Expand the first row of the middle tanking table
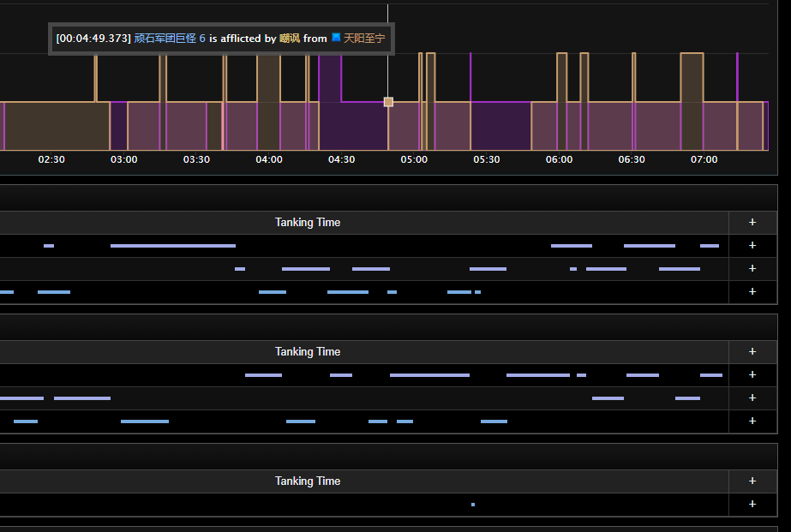Image resolution: width=791 pixels, height=532 pixels. [752, 374]
